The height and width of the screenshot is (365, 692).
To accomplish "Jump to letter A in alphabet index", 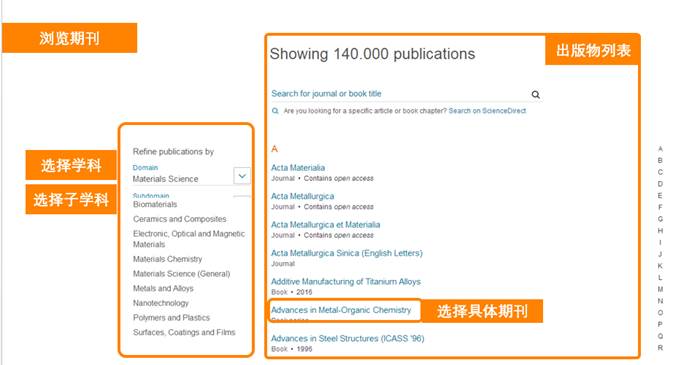I will [660, 149].
